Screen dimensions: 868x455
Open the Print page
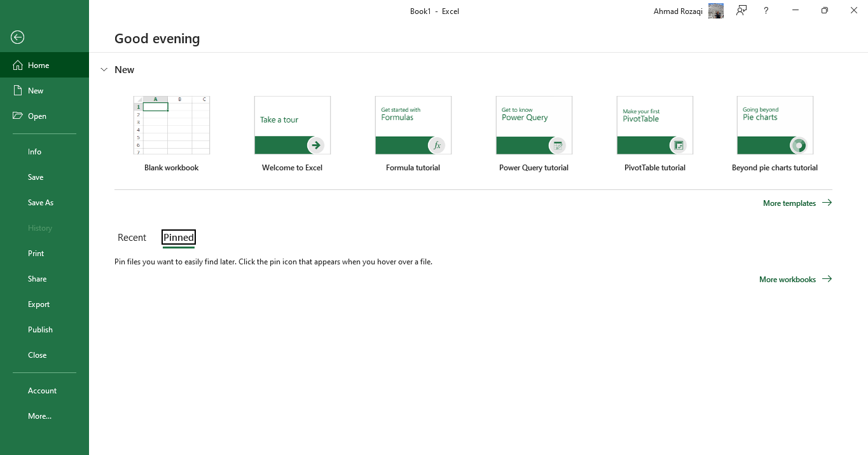point(45,253)
